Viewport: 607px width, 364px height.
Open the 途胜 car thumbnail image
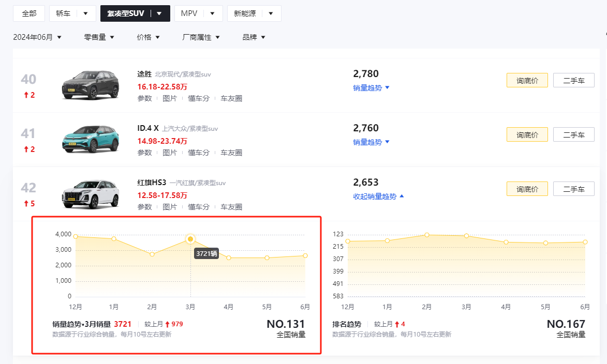pos(90,84)
